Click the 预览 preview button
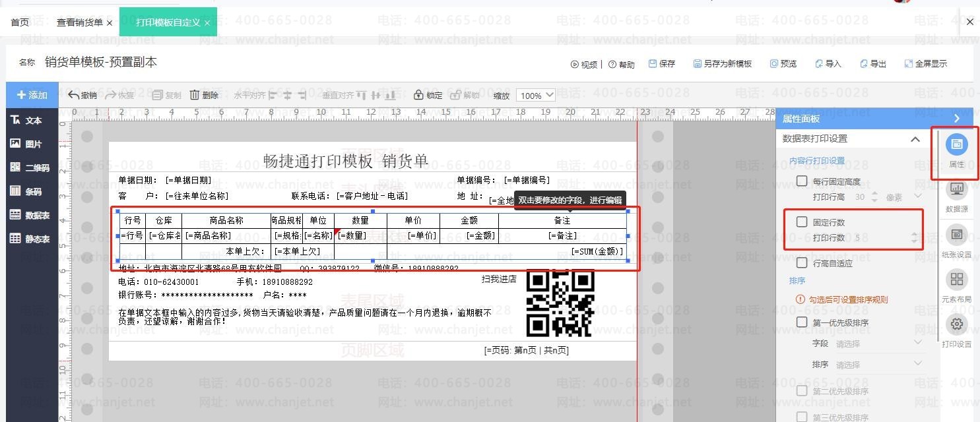The height and width of the screenshot is (422, 980). tap(783, 64)
